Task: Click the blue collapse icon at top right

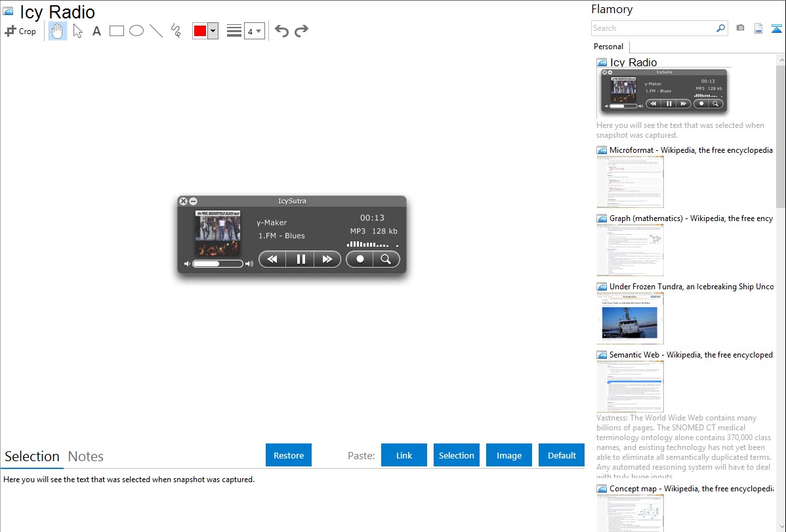Action: [x=776, y=28]
